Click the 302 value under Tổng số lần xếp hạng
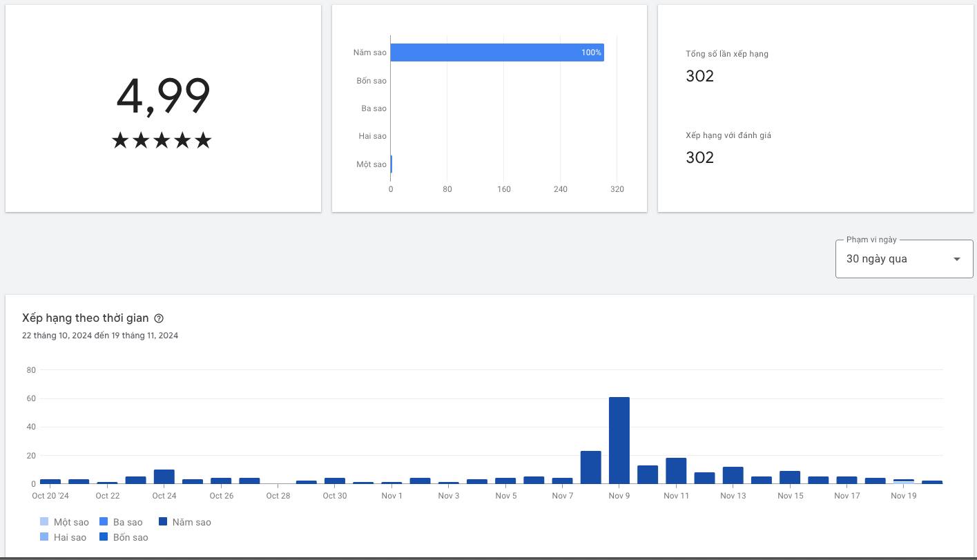The width and height of the screenshot is (977, 560). 699,76
